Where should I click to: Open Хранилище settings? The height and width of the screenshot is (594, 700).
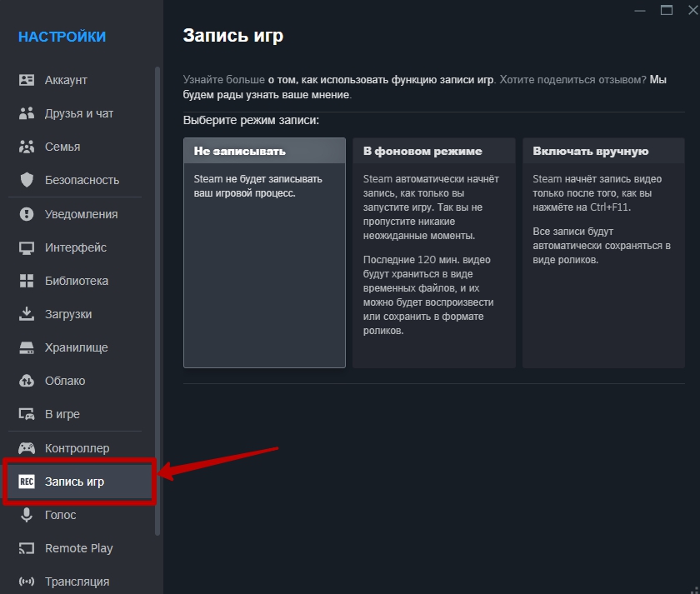75,347
